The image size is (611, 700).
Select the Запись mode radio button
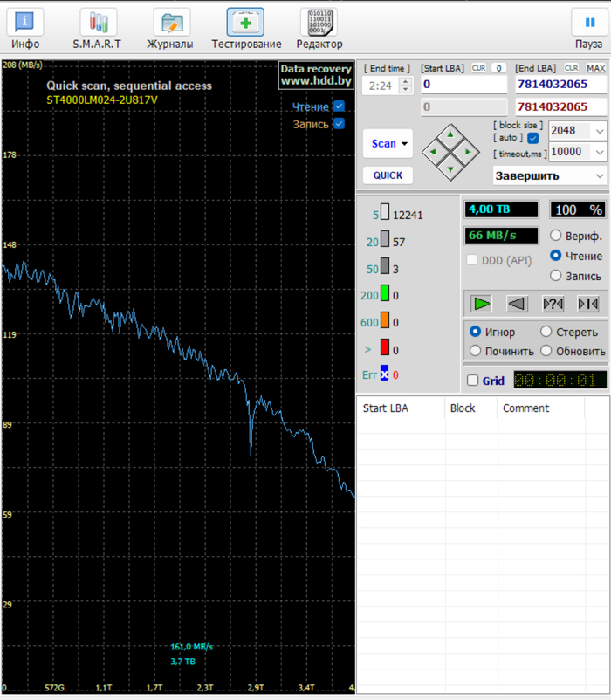coord(556,276)
